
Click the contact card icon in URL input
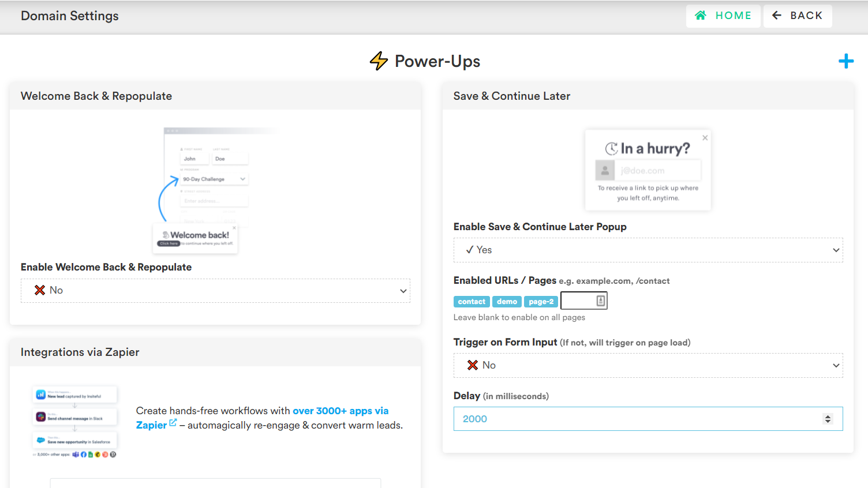click(x=600, y=301)
